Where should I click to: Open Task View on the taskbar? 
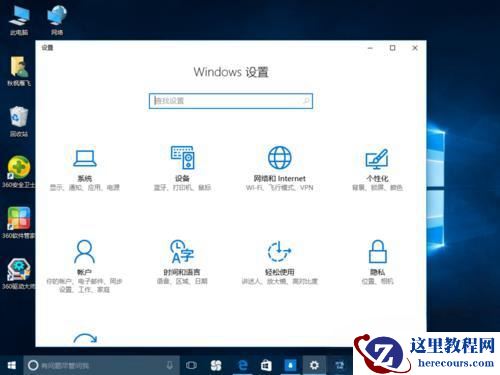tap(191, 365)
